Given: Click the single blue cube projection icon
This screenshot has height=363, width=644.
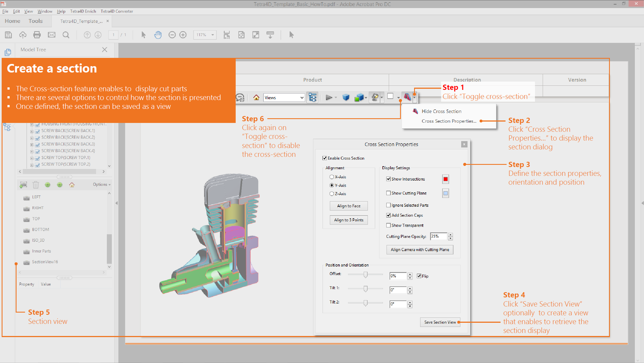Looking at the screenshot, I should [x=346, y=98].
